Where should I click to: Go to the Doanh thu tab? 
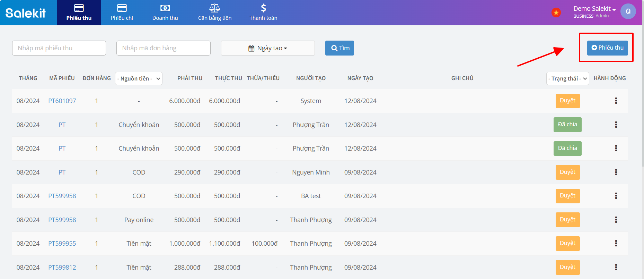165,13
